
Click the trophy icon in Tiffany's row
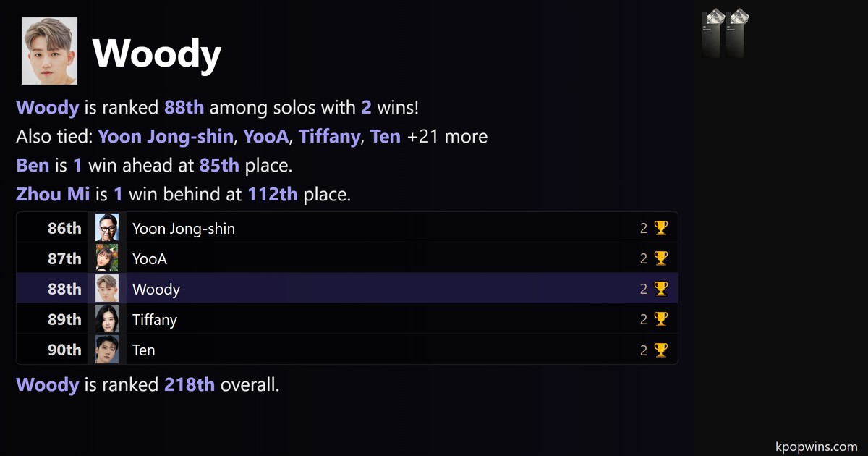click(x=660, y=320)
